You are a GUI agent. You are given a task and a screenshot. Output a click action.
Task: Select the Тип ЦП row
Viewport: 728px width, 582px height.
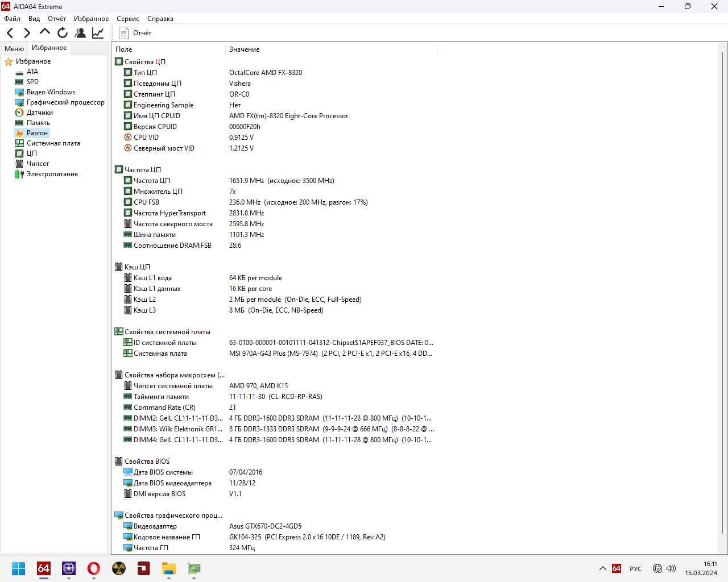click(x=274, y=73)
